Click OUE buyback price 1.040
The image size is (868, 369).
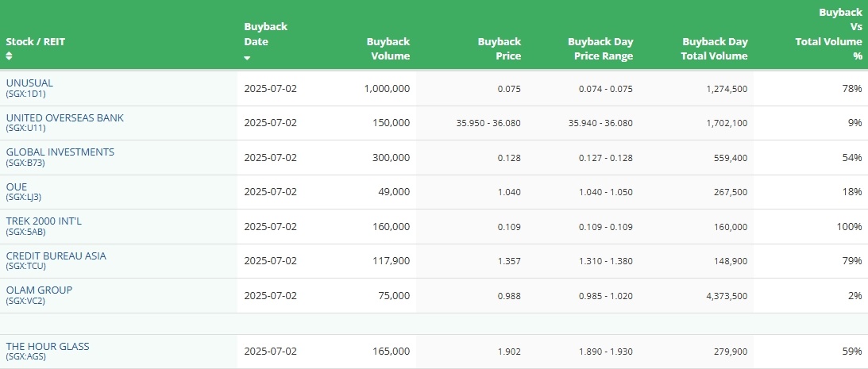pyautogui.click(x=509, y=192)
